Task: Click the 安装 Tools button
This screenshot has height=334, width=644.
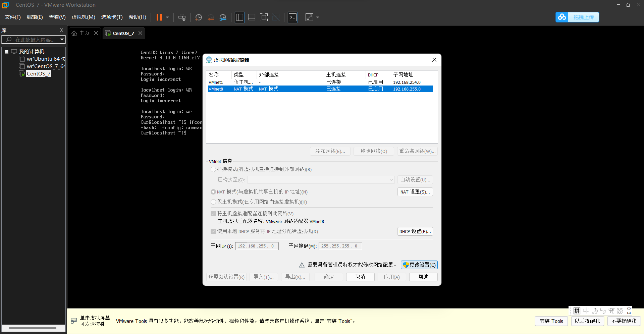Action: coord(551,321)
